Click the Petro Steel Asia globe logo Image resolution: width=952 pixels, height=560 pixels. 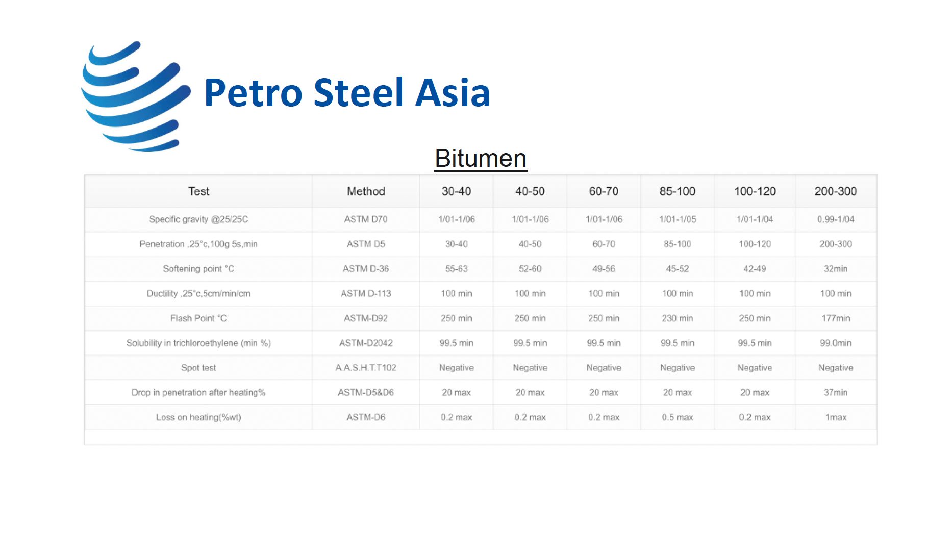coord(136,96)
